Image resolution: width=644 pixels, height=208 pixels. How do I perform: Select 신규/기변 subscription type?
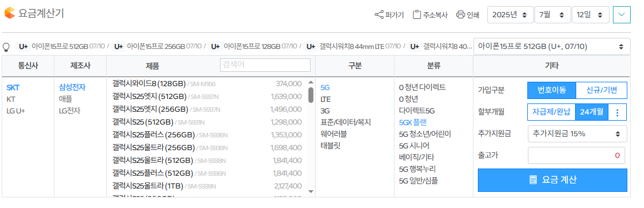pos(601,91)
